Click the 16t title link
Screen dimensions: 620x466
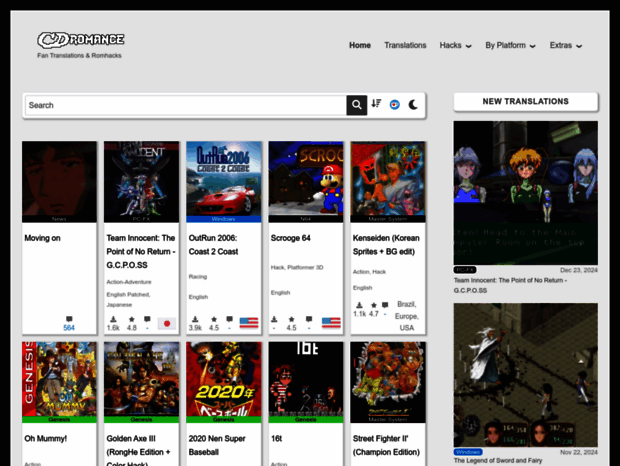click(276, 439)
